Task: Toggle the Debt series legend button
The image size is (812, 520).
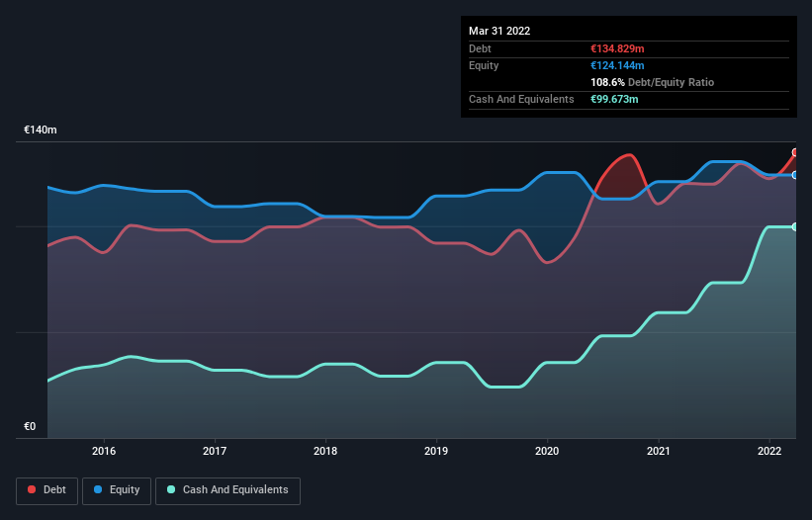Action: (x=46, y=490)
